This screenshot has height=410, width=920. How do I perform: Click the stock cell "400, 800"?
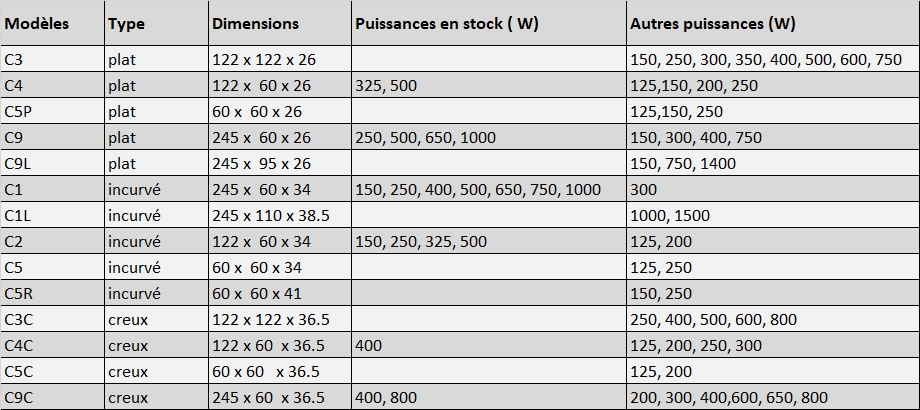click(x=385, y=398)
